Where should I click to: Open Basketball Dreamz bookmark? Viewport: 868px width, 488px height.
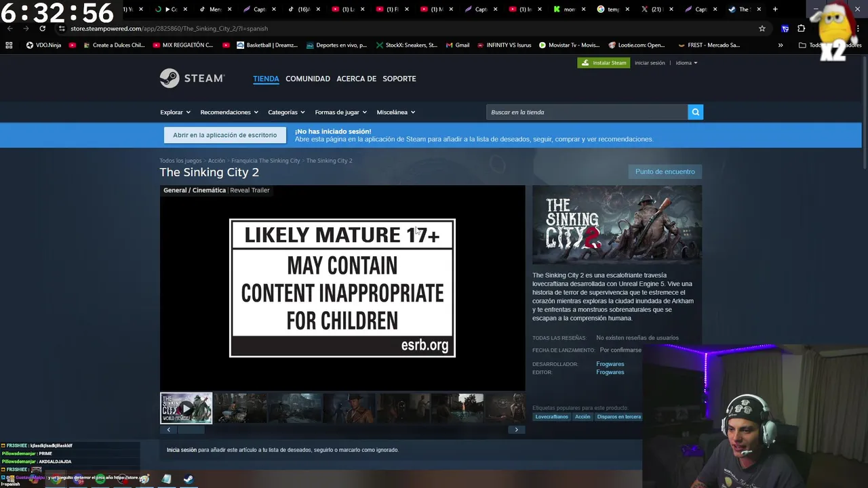(x=267, y=45)
